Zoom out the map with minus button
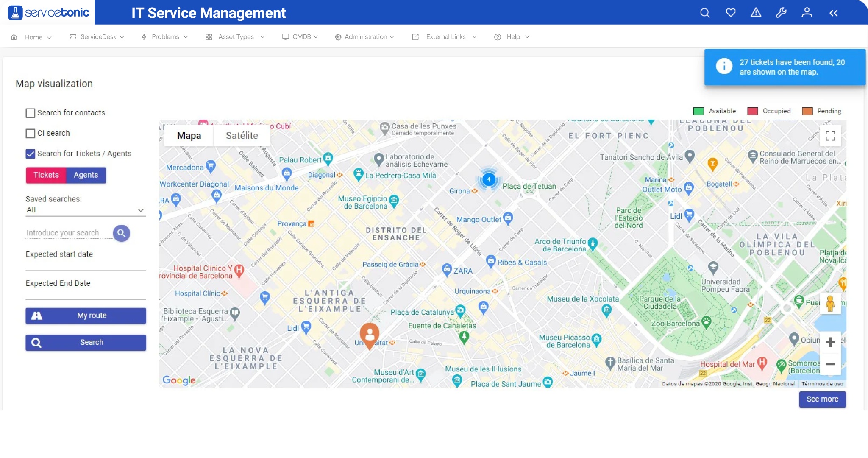This screenshot has height=458, width=868. 830,364
